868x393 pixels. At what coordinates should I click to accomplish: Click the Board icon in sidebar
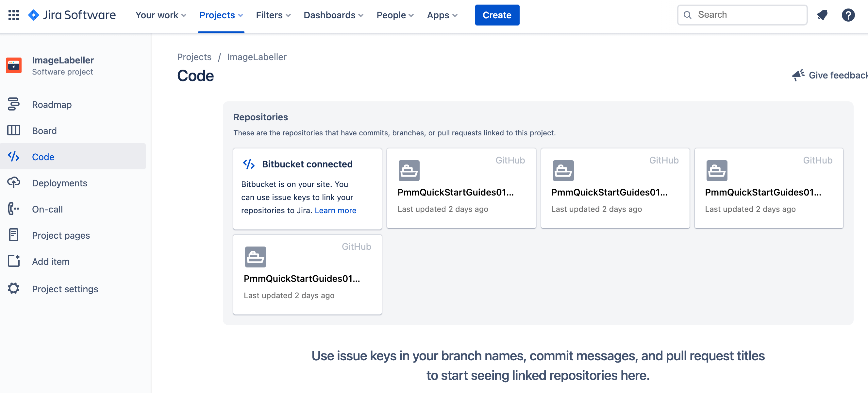13,130
